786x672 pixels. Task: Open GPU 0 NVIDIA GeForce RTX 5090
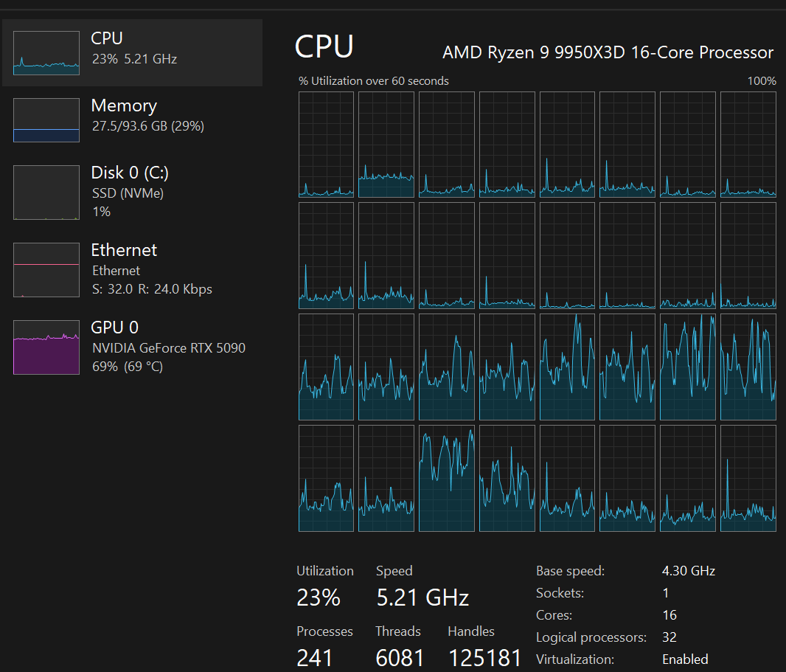tap(132, 347)
